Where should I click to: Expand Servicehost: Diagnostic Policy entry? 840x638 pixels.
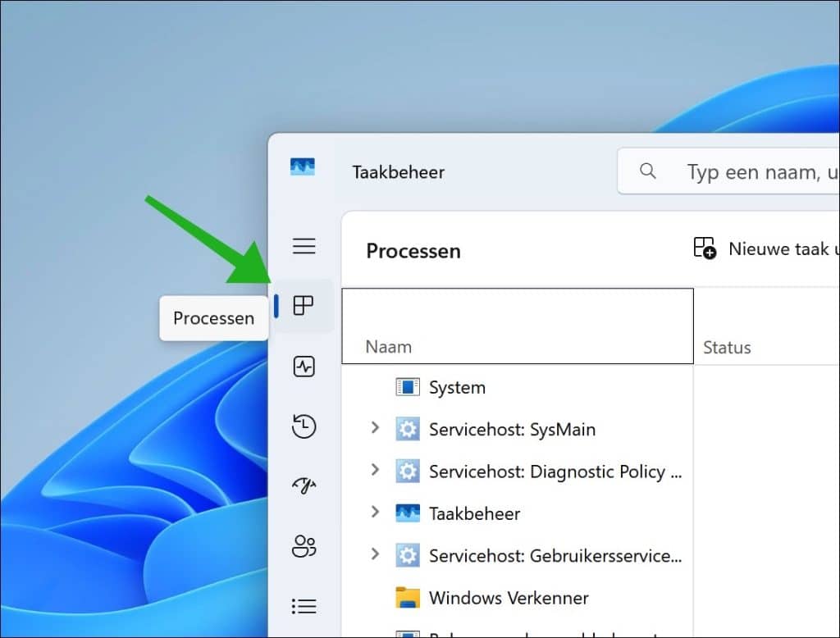pyautogui.click(x=375, y=470)
